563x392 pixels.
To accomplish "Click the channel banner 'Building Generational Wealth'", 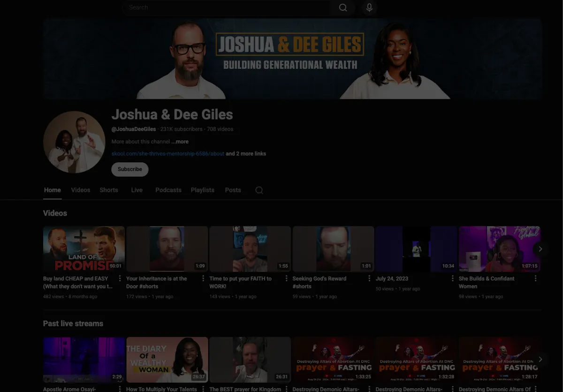I will (292, 59).
